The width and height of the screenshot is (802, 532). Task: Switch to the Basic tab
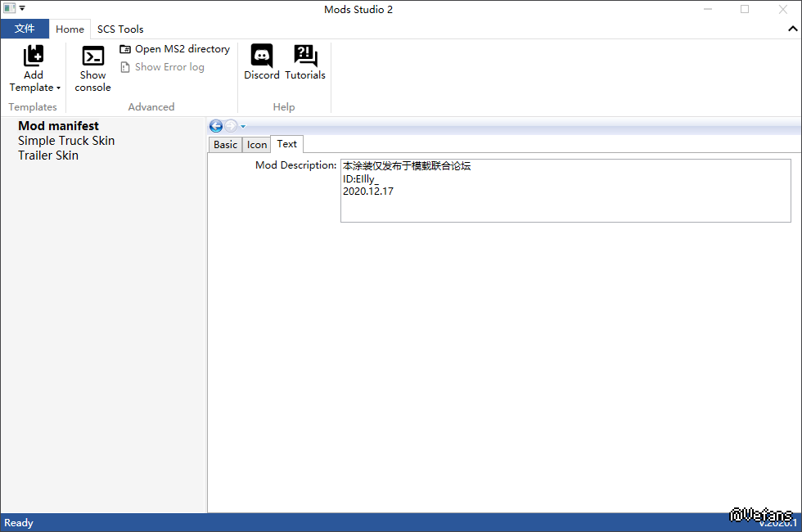click(225, 145)
